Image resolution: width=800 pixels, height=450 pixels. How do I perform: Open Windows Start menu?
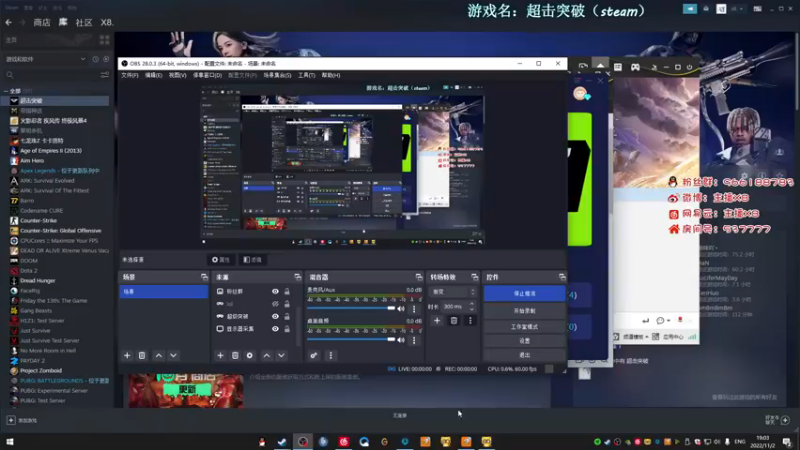coord(10,441)
